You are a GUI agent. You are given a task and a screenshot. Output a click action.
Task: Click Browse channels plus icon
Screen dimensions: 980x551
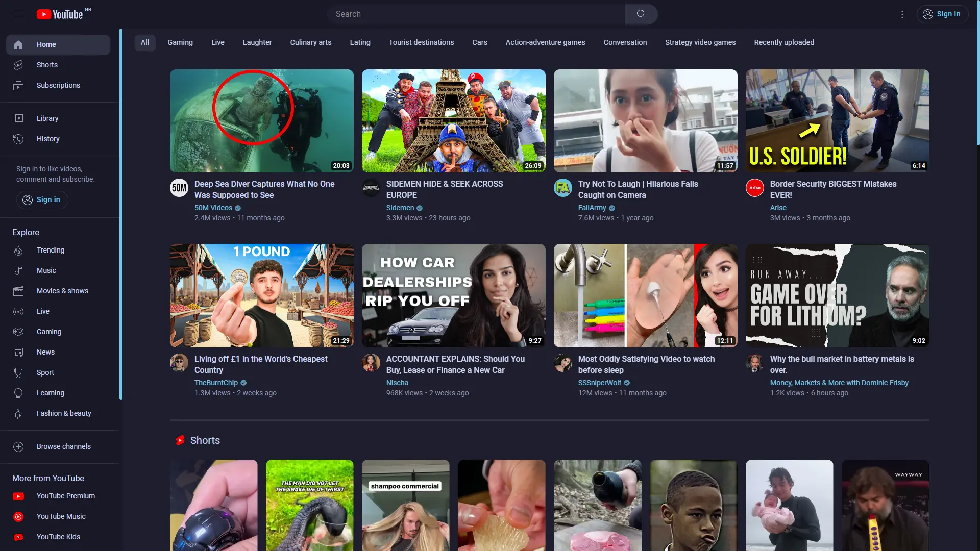click(x=18, y=447)
